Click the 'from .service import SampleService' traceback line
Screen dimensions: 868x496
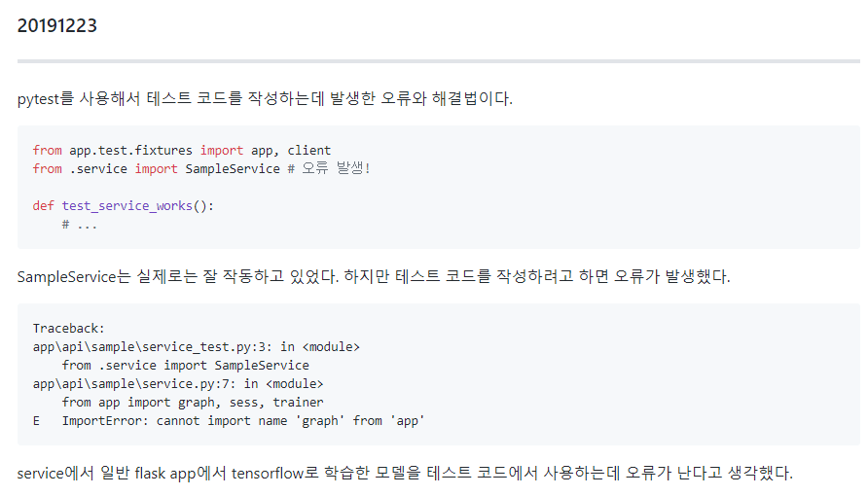(185, 366)
